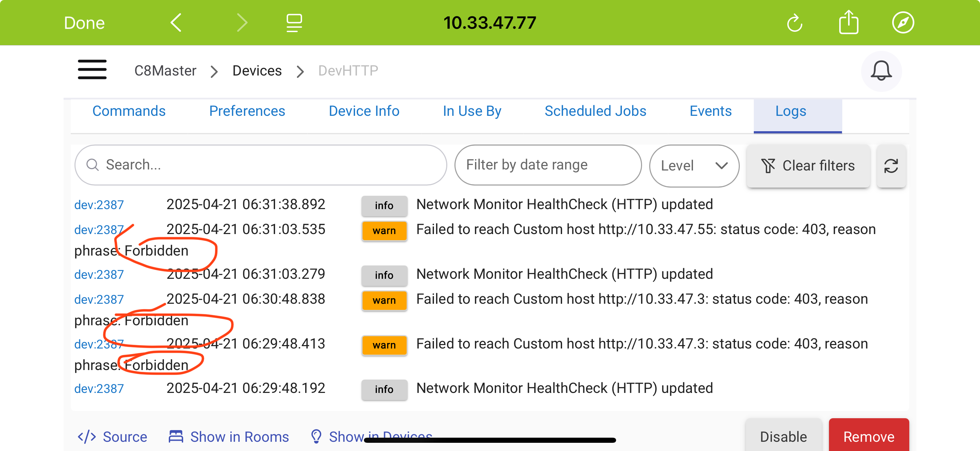Click the warn badge at 06:29:48.413
The width and height of the screenshot is (980, 451).
pyautogui.click(x=384, y=345)
